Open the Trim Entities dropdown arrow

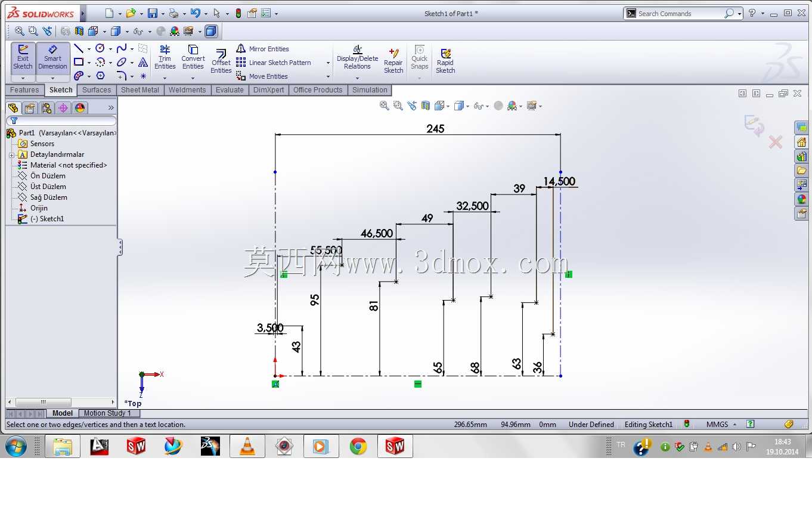(x=165, y=78)
